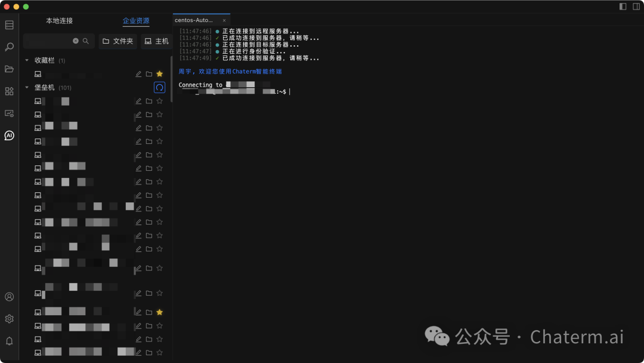The image size is (644, 363).
Task: Unfavorite the host in 收藏栏 via gold star
Action: [x=159, y=74]
